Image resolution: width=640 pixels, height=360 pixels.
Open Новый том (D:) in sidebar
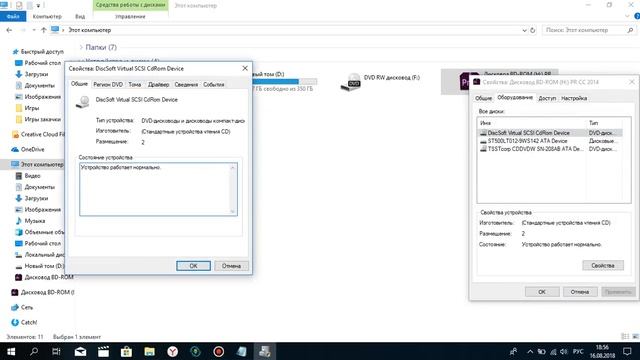pos(40,266)
